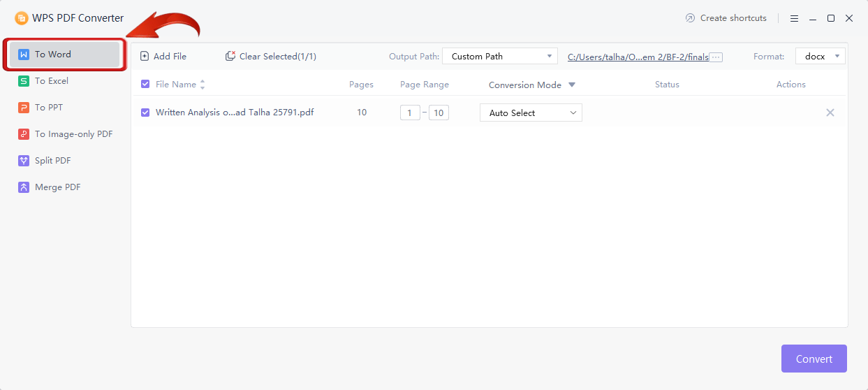This screenshot has width=868, height=390.
Task: Click the Split PDF purple icon
Action: click(x=24, y=161)
